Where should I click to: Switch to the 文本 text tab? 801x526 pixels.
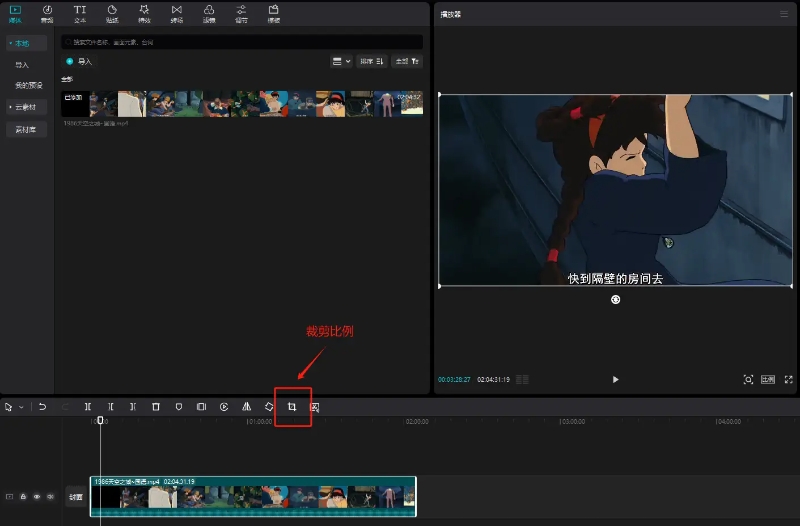coord(80,13)
